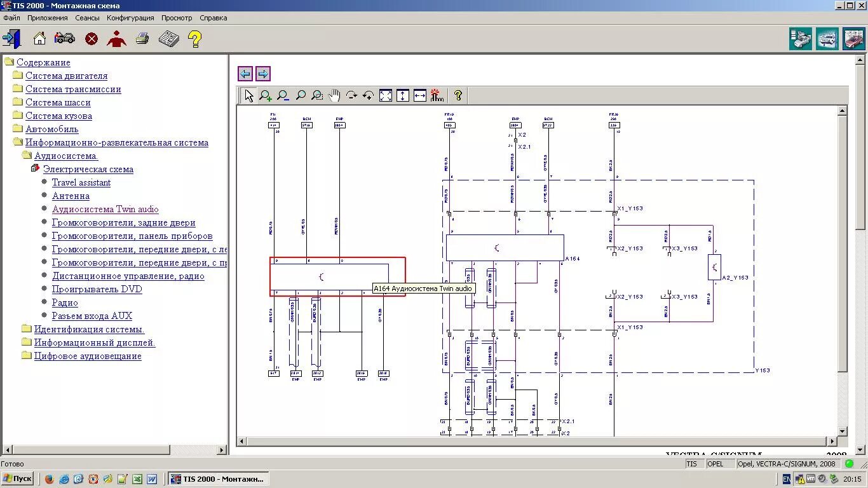This screenshot has height=488, width=868.
Task: Click first vehicle application icon at top right
Action: pyautogui.click(x=801, y=39)
